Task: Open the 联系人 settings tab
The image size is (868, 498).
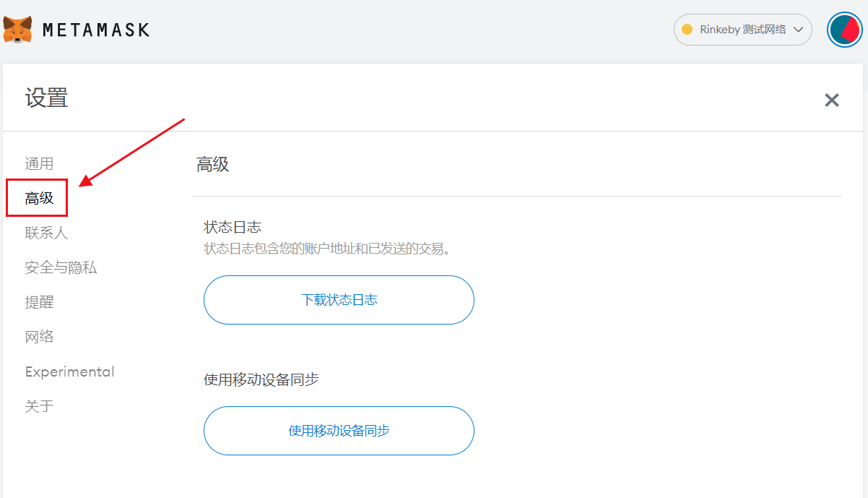Action: click(46, 233)
